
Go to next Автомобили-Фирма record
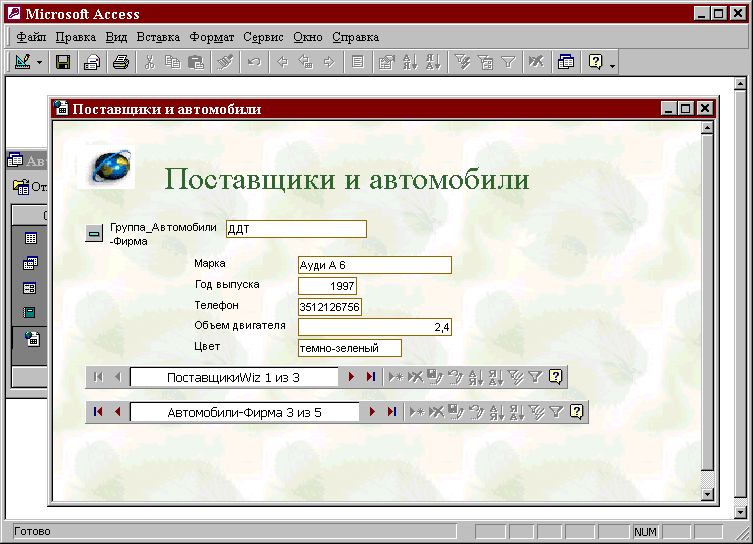pyautogui.click(x=372, y=412)
